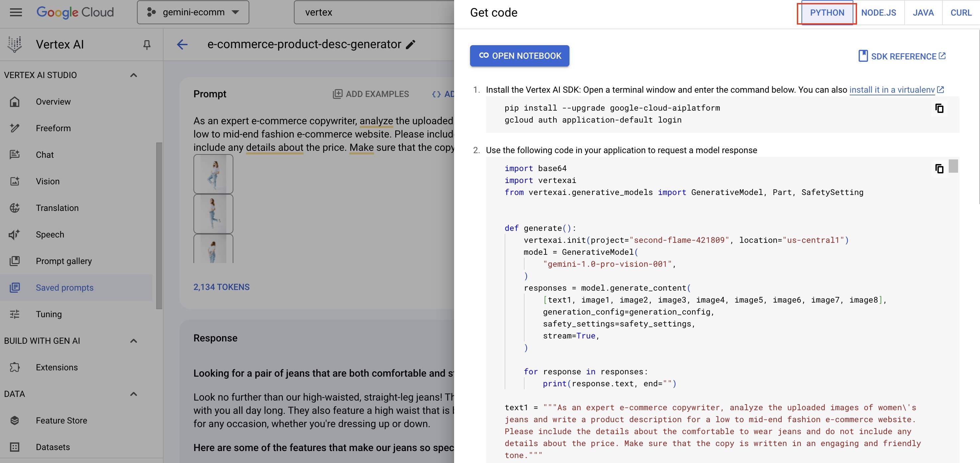980x463 pixels.
Task: Pin the Vertex AI side panel
Action: tap(147, 45)
